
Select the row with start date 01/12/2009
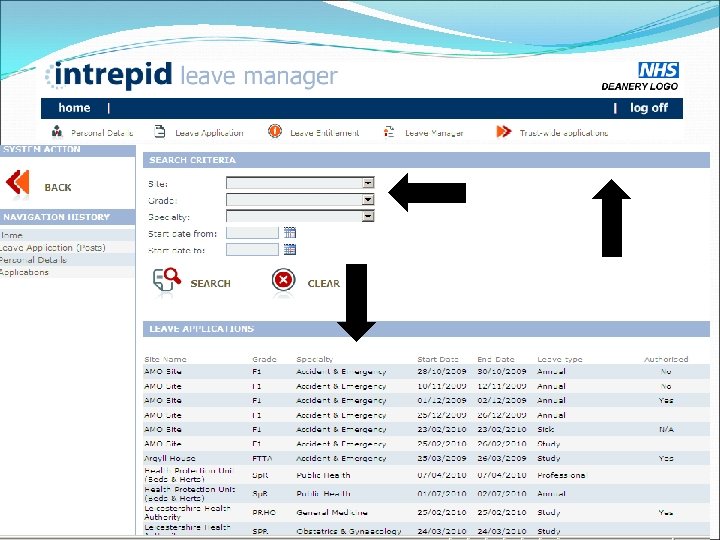(427, 400)
